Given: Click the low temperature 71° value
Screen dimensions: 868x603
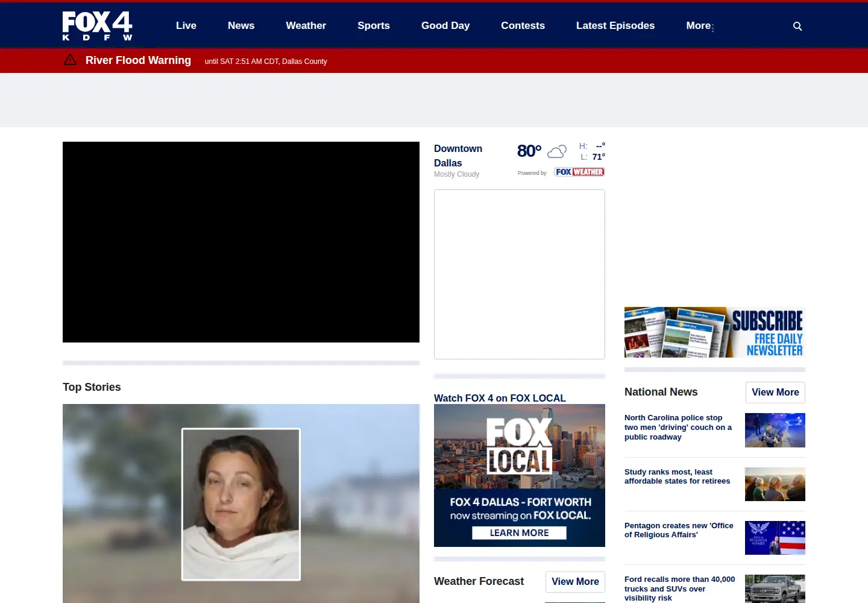Looking at the screenshot, I should (599, 157).
